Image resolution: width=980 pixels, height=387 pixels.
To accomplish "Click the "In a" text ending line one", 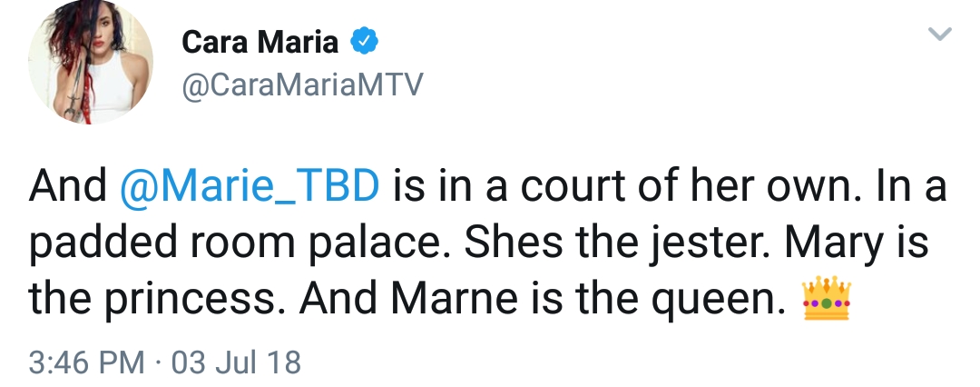I will pyautogui.click(x=906, y=186).
